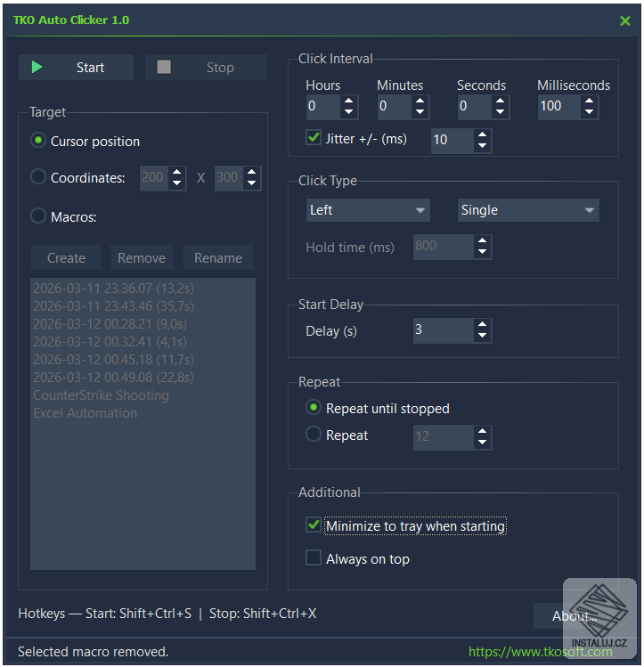This screenshot has width=644, height=667.
Task: Open the About dialog
Action: click(x=574, y=615)
